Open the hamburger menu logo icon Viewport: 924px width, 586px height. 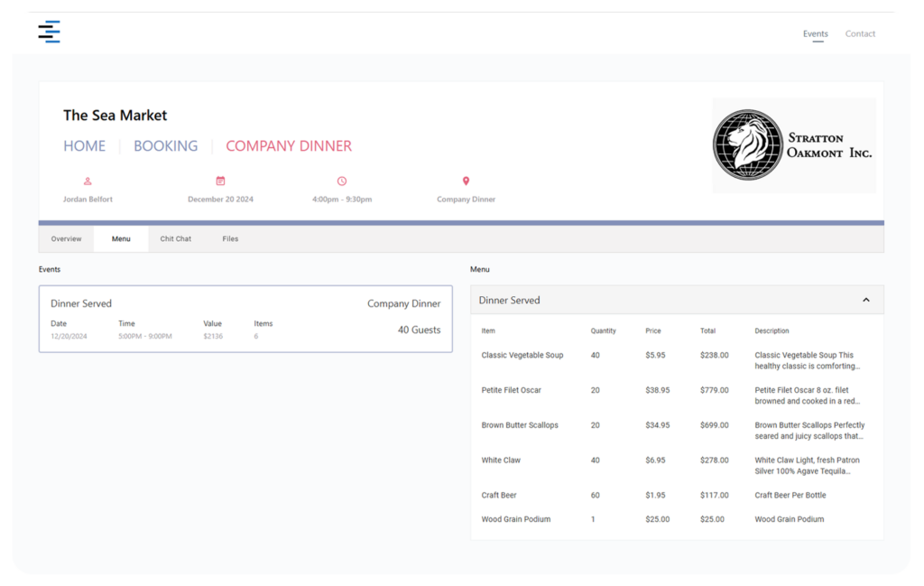click(x=50, y=32)
